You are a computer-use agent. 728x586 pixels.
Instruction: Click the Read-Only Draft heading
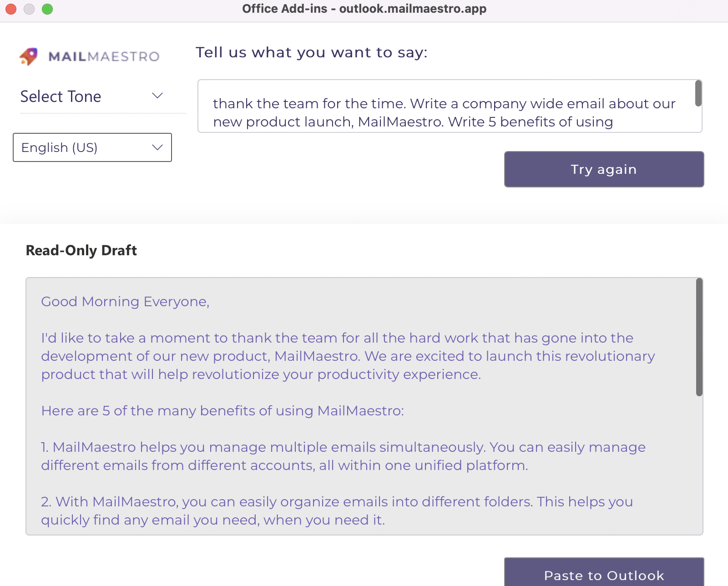pyautogui.click(x=81, y=250)
